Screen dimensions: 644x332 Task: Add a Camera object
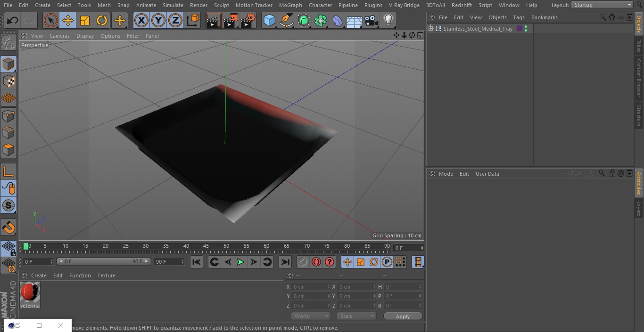[372, 20]
